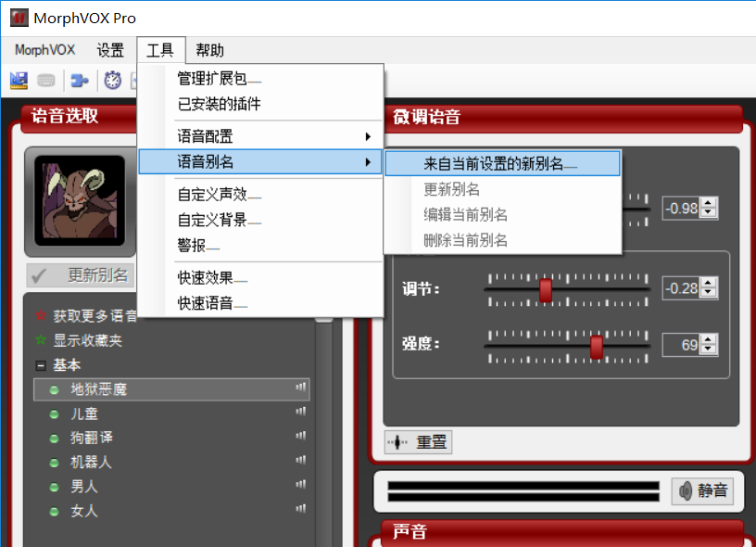Select 来自当前设置的新别名 in the submenu
Screen dimensions: 756x547
click(x=502, y=163)
